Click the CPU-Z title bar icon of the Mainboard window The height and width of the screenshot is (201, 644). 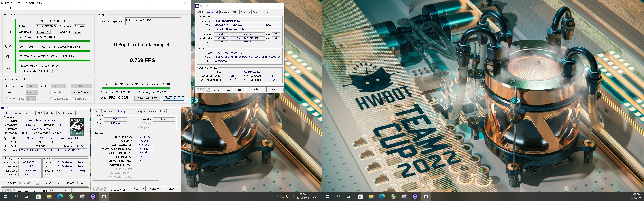pyautogui.click(x=197, y=6)
